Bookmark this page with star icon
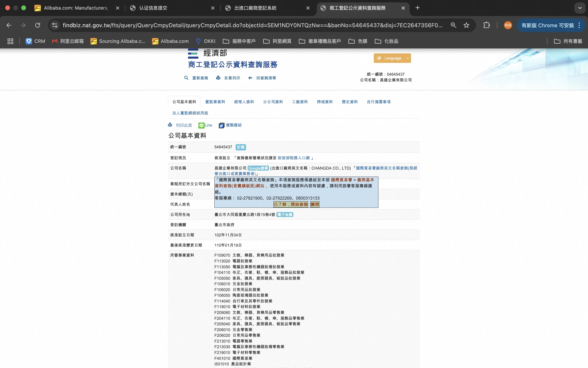This screenshot has width=588, height=368. tap(466, 25)
